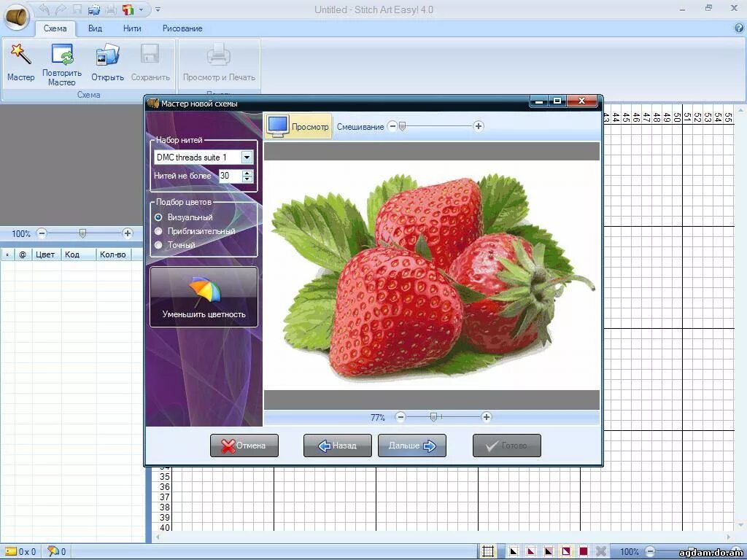Image resolution: width=747 pixels, height=560 pixels.
Task: Cancel the wizard with Отмена
Action: (x=244, y=446)
